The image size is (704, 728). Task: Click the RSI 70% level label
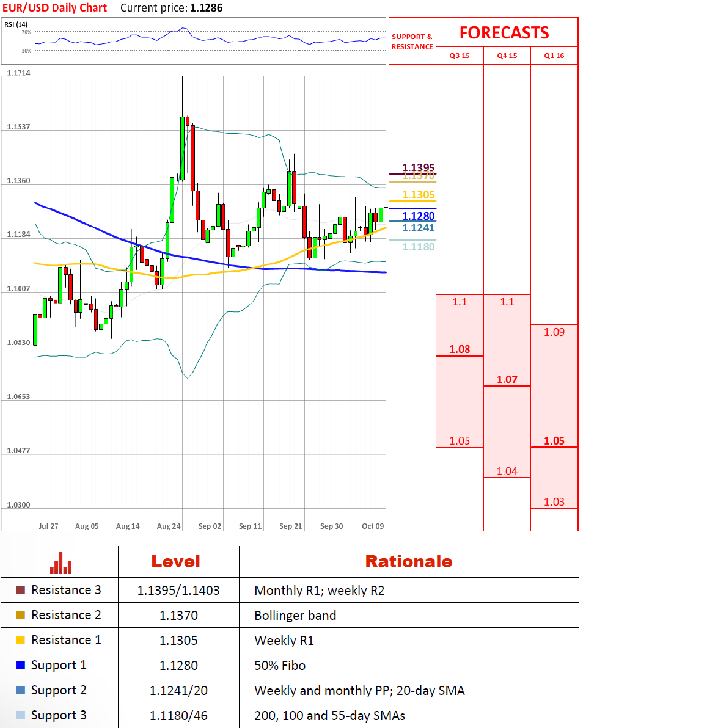click(26, 32)
